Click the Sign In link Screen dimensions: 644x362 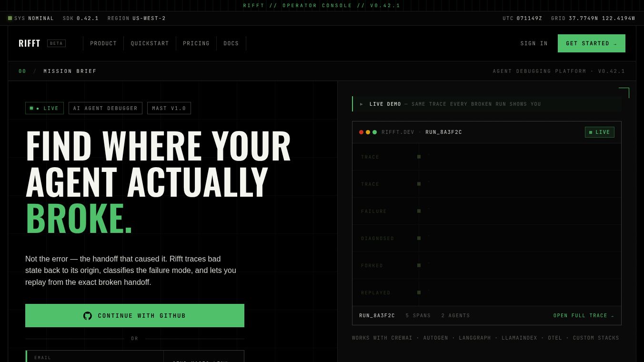tap(534, 43)
